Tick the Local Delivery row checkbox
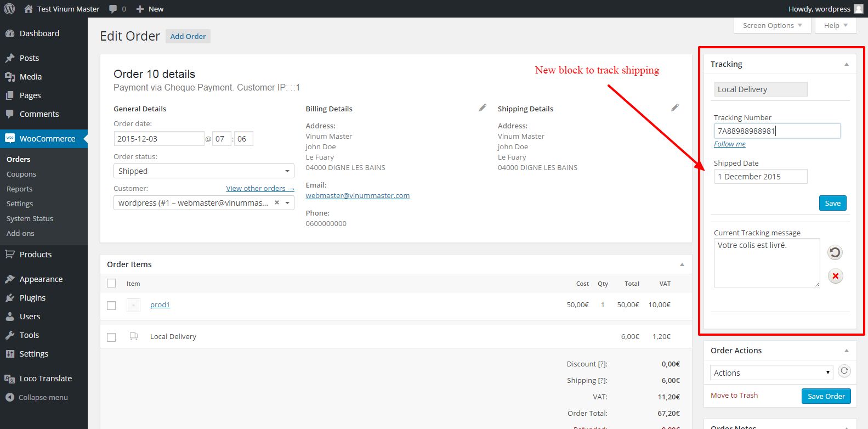This screenshot has width=868, height=429. pos(111,337)
